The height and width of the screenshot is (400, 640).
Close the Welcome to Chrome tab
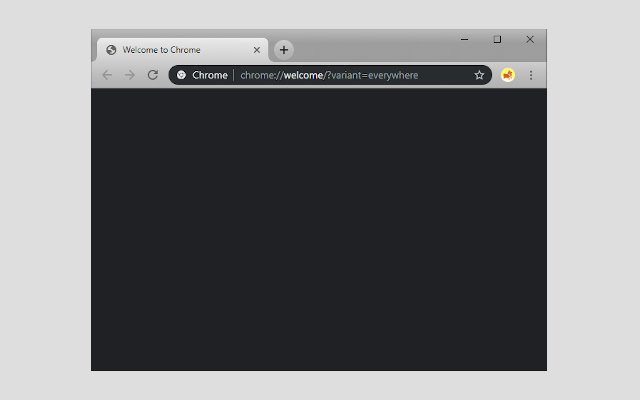point(257,50)
